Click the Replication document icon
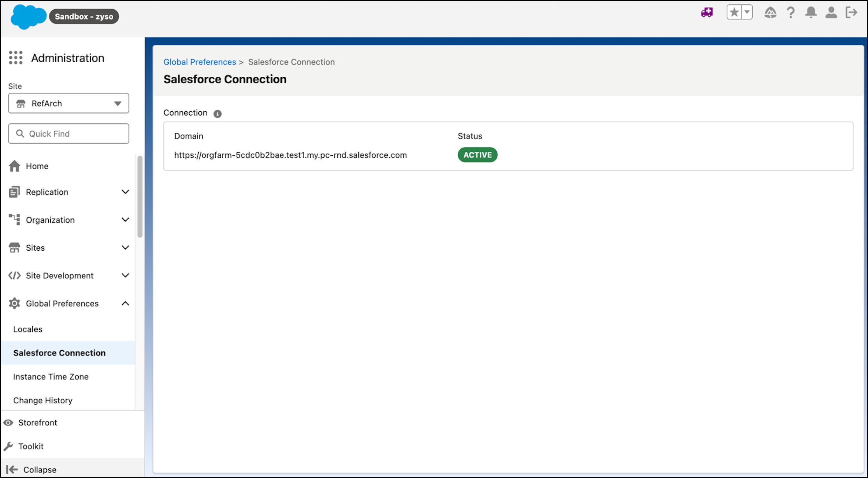The image size is (868, 478). [14, 192]
